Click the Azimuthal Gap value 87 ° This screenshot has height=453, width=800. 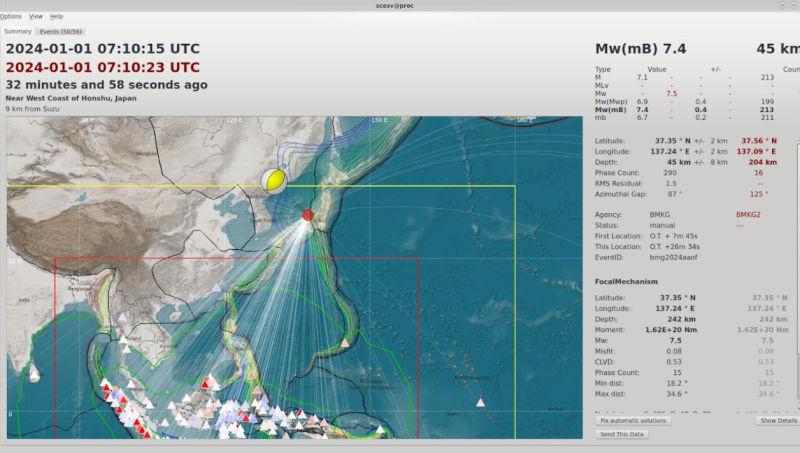click(x=674, y=194)
